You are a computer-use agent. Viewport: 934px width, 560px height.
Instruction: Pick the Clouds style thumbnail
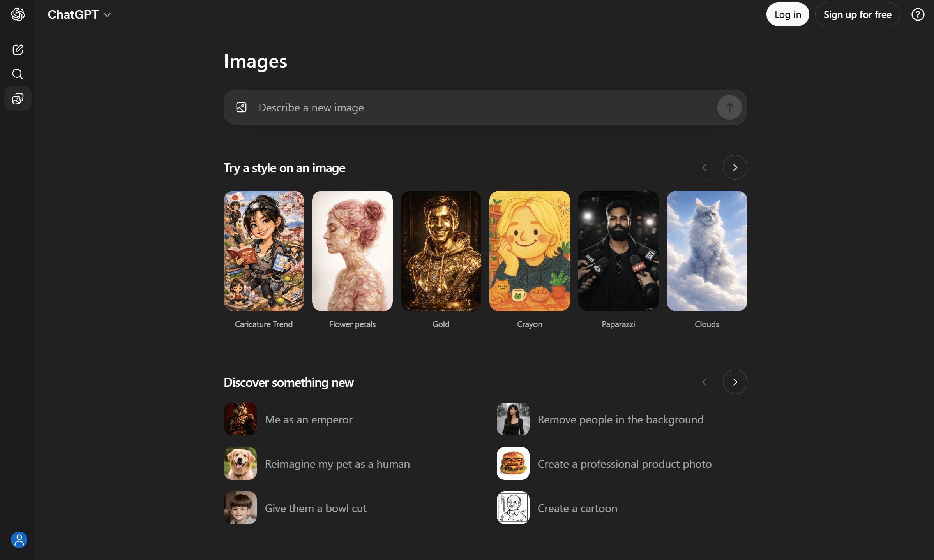(706, 251)
